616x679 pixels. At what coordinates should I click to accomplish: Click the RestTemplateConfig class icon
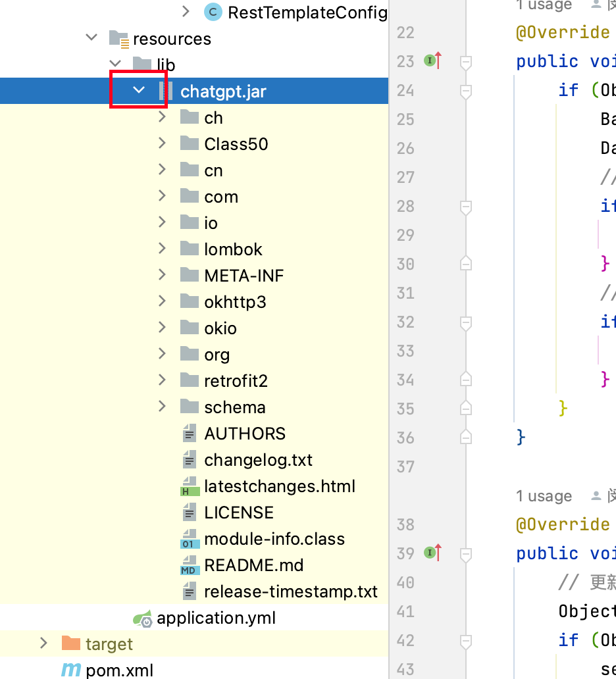point(212,12)
